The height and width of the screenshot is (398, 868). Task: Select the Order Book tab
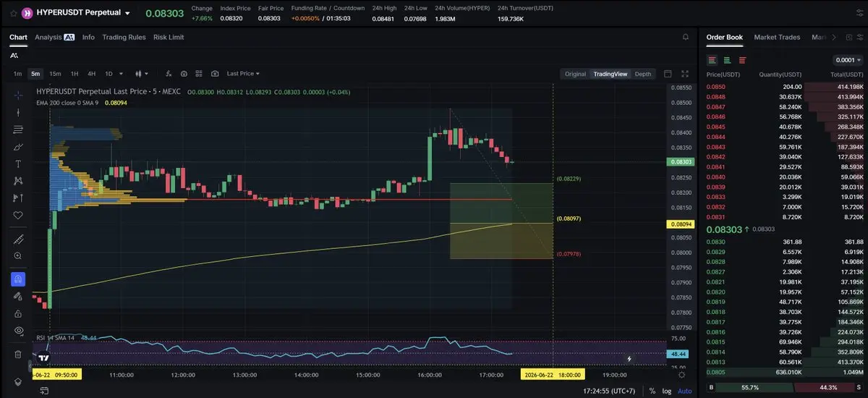[x=724, y=37]
